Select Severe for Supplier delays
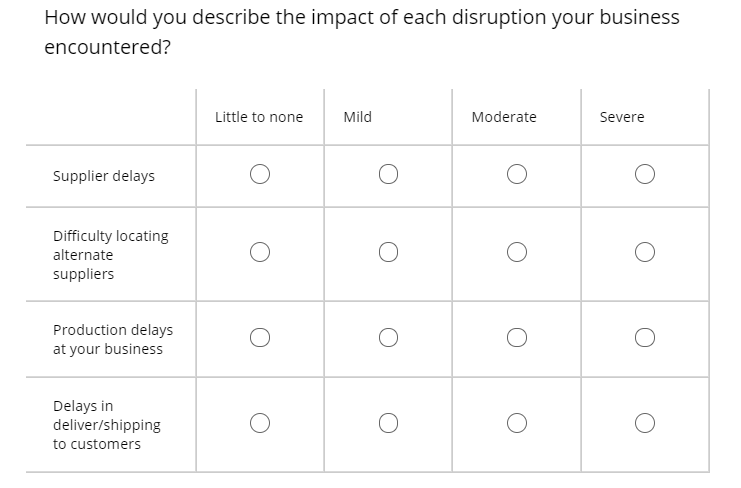Screen dimensions: 741x488 point(645,174)
